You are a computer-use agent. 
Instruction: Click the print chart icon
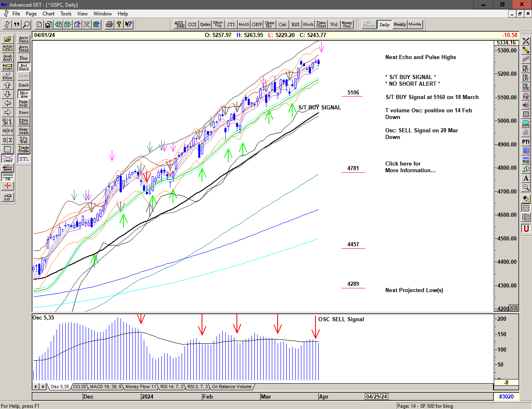tap(109, 25)
